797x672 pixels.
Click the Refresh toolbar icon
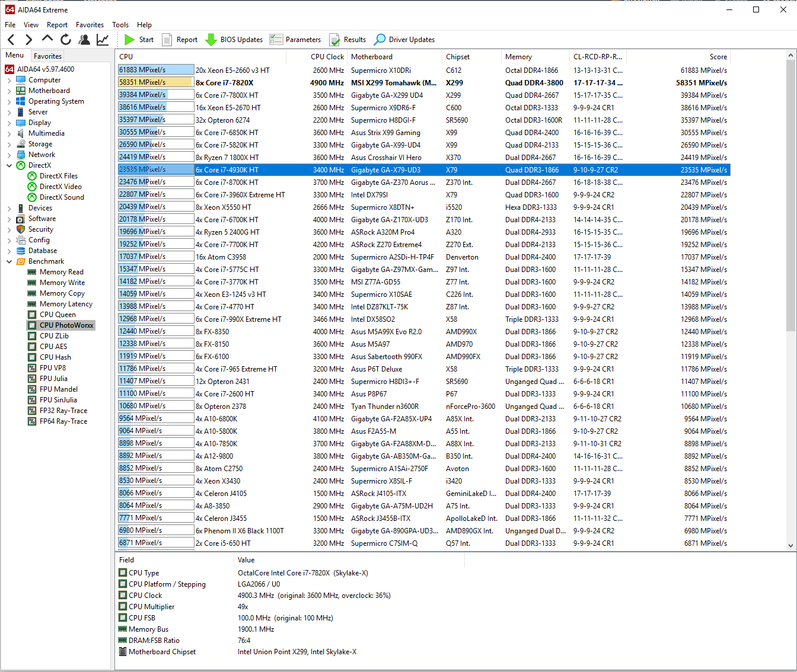(66, 40)
